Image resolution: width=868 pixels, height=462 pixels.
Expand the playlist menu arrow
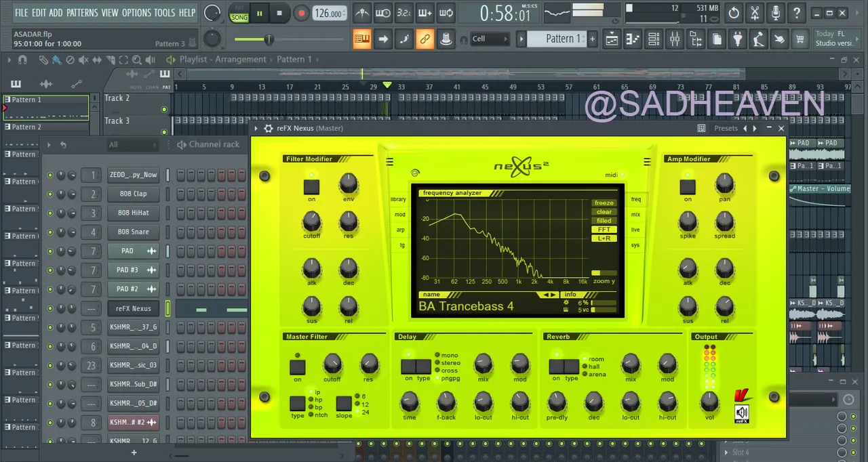coord(8,60)
